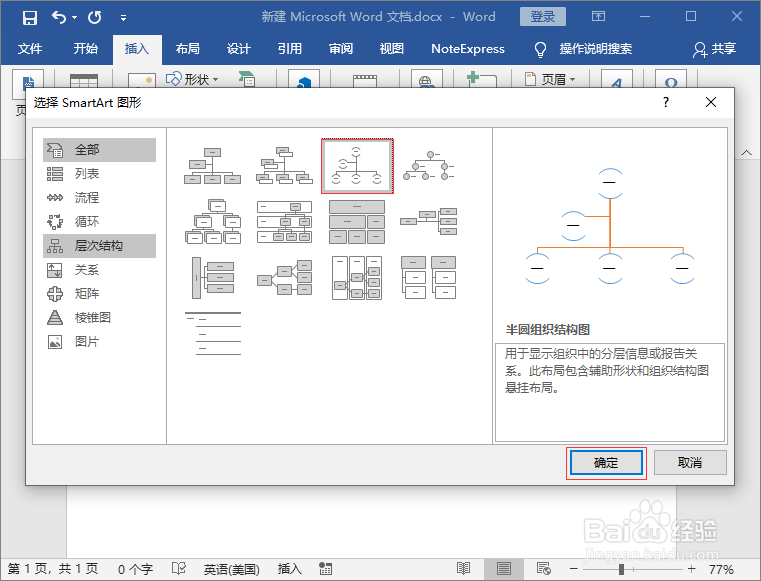This screenshot has height=581, width=761.
Task: Click the word count 0 个字
Action: pos(135,569)
